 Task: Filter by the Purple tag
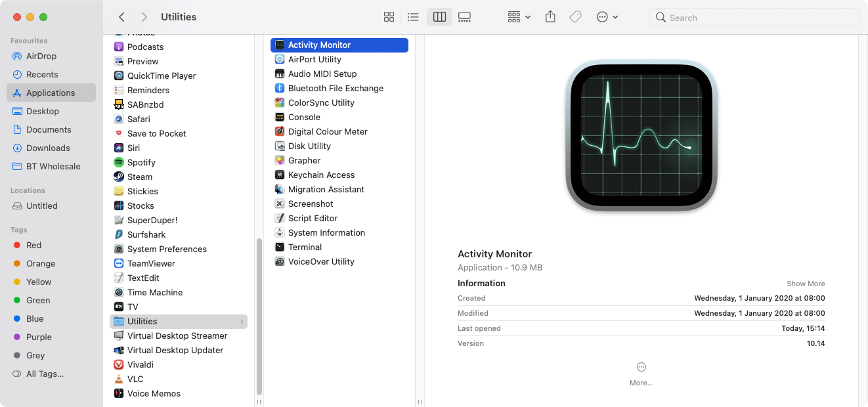51,337
